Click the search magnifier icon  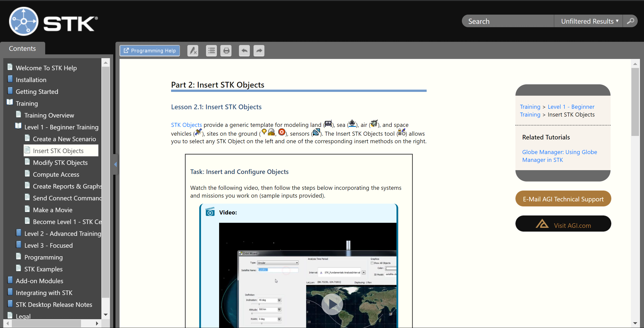tap(630, 21)
